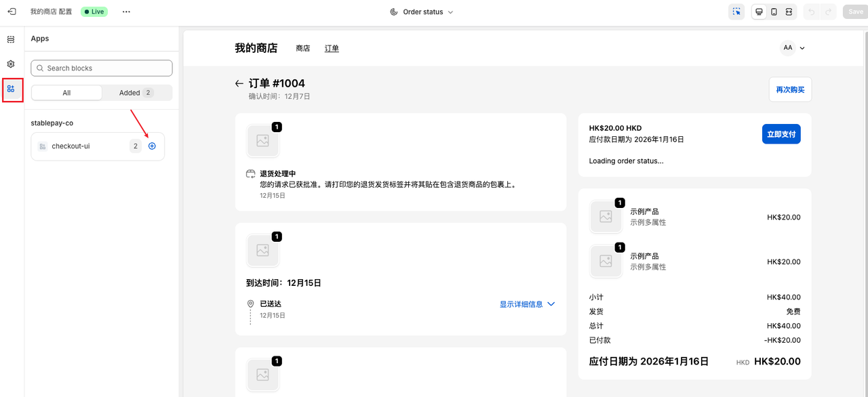Open the Live status badge

tap(94, 12)
